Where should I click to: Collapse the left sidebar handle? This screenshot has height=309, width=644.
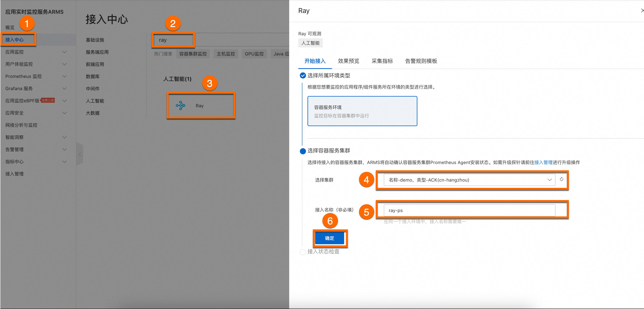pos(80,154)
